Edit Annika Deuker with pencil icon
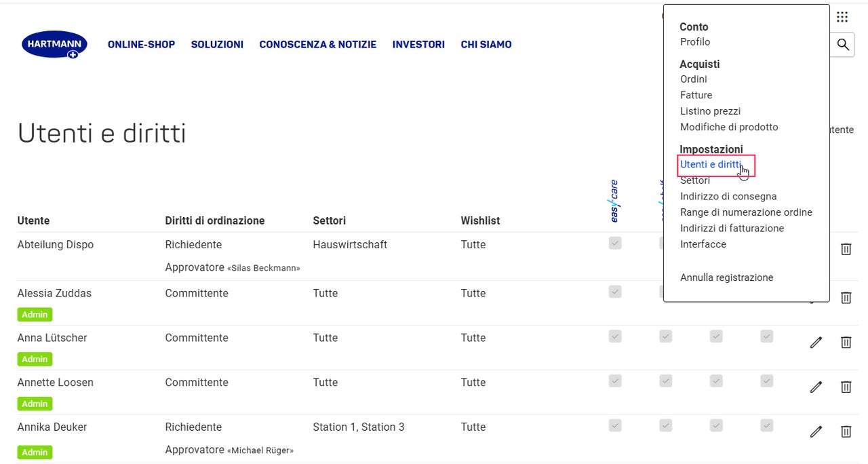The image size is (868, 464). click(x=816, y=431)
